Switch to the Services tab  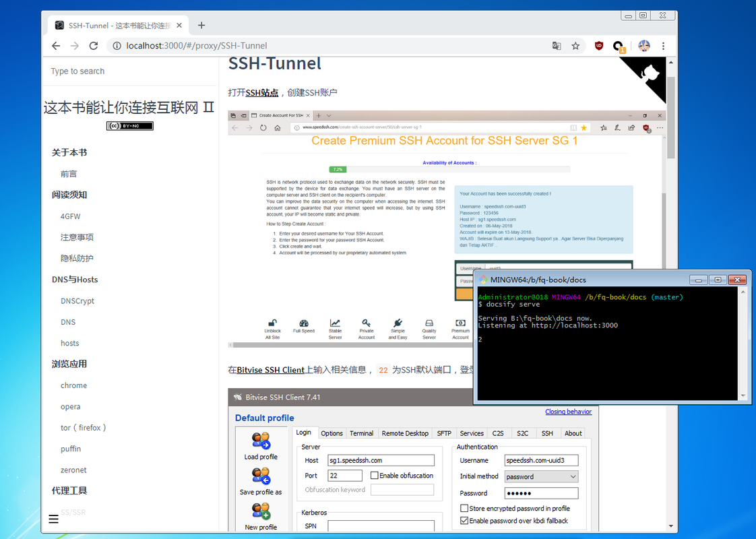pos(472,433)
